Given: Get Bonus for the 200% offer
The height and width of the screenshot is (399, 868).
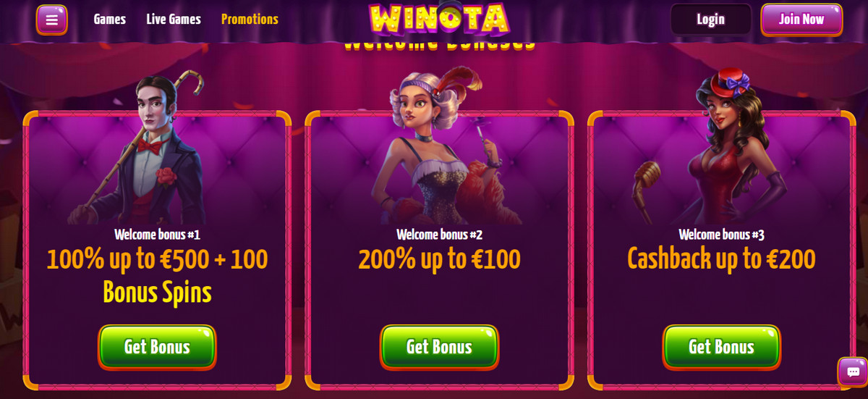Looking at the screenshot, I should click(x=439, y=347).
